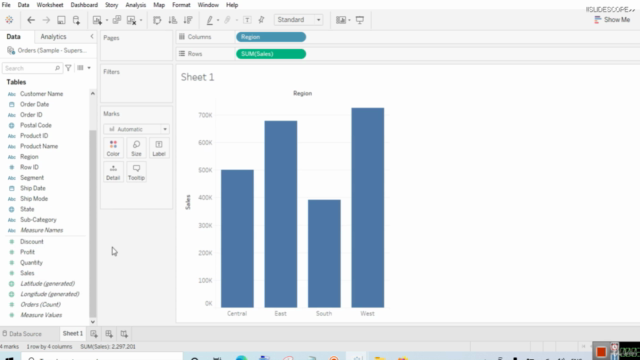
Task: Click the Show Me button
Action: click(x=612, y=20)
